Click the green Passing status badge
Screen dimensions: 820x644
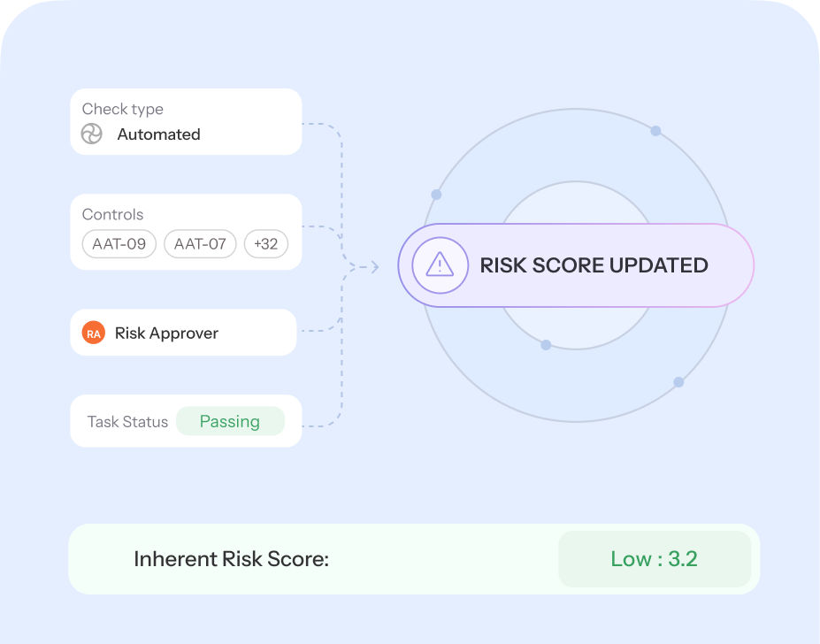point(230,422)
